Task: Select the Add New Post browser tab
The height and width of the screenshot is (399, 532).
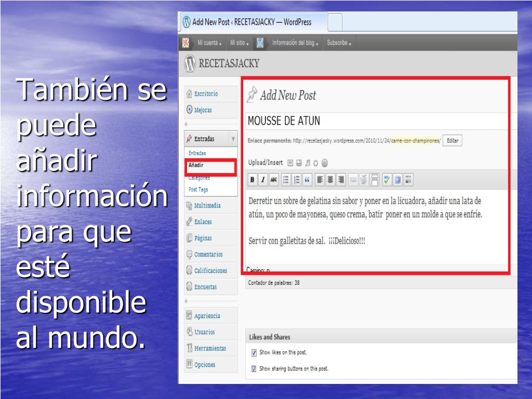Action: pos(254,22)
